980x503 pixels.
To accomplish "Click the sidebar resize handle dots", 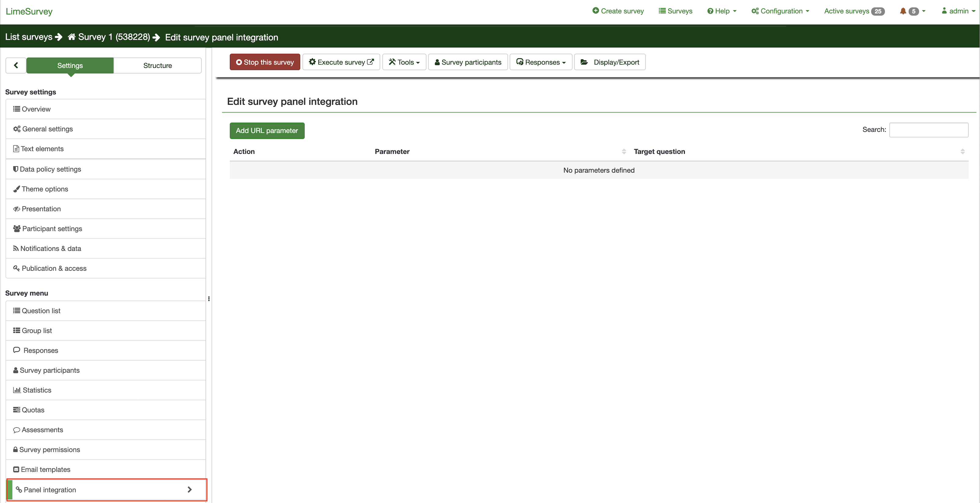I will (x=209, y=299).
